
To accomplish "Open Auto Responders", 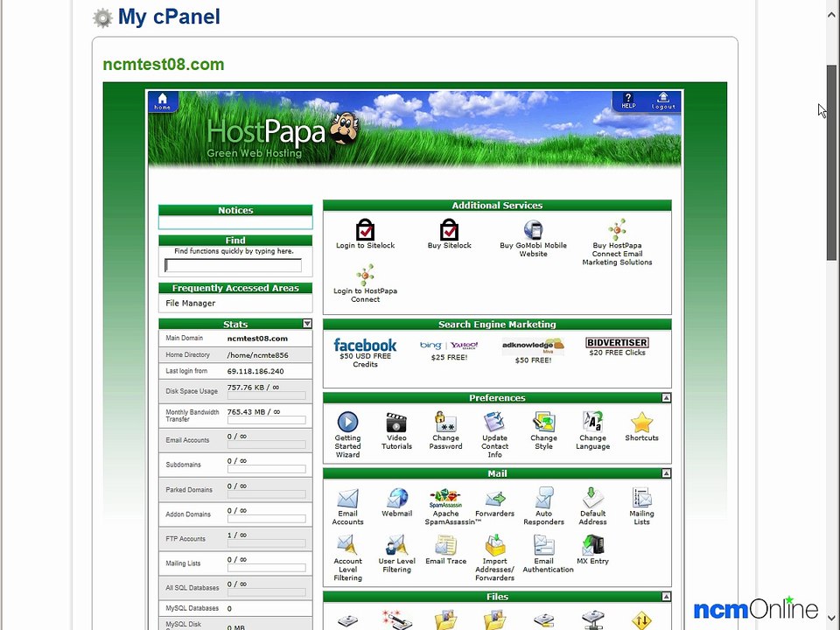I will pyautogui.click(x=543, y=507).
